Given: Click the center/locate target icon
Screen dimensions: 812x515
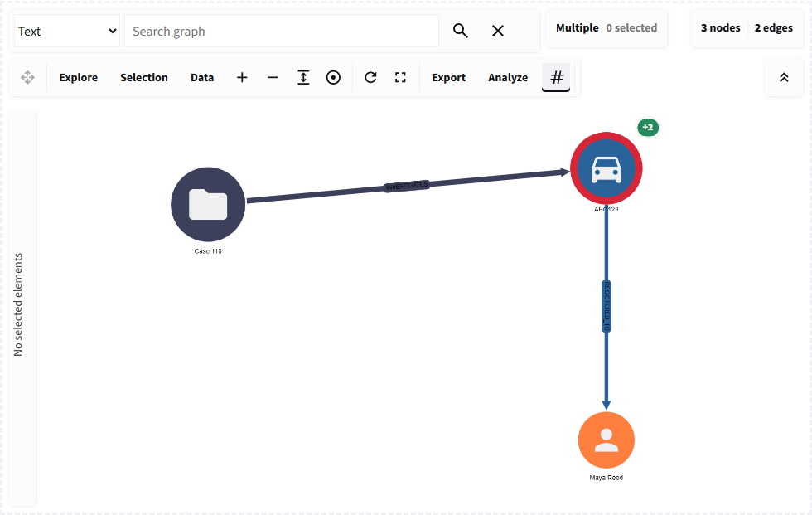Looking at the screenshot, I should click(x=333, y=78).
